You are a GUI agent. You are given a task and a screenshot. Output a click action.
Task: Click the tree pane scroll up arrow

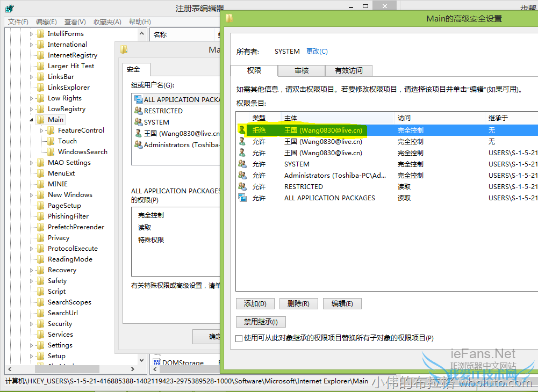pyautogui.click(x=142, y=34)
